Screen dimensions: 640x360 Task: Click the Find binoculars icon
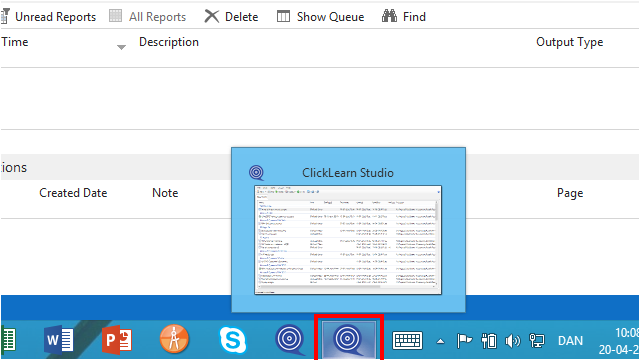389,16
